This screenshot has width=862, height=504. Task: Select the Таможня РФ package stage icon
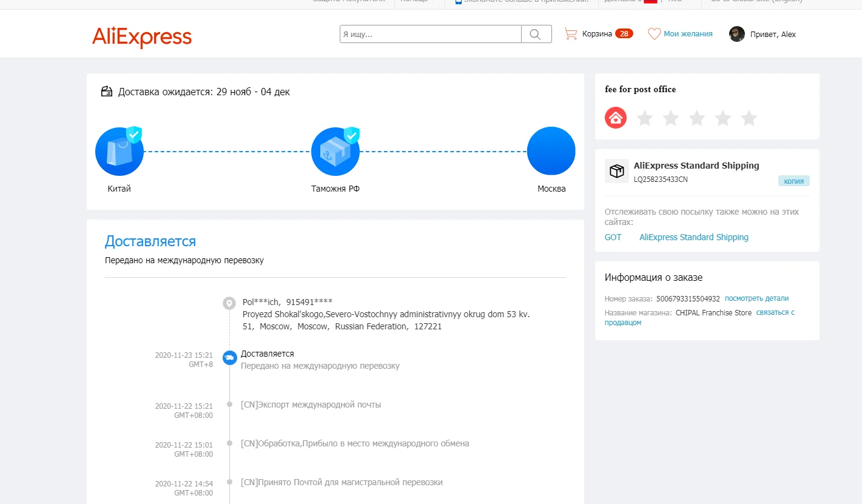click(335, 152)
